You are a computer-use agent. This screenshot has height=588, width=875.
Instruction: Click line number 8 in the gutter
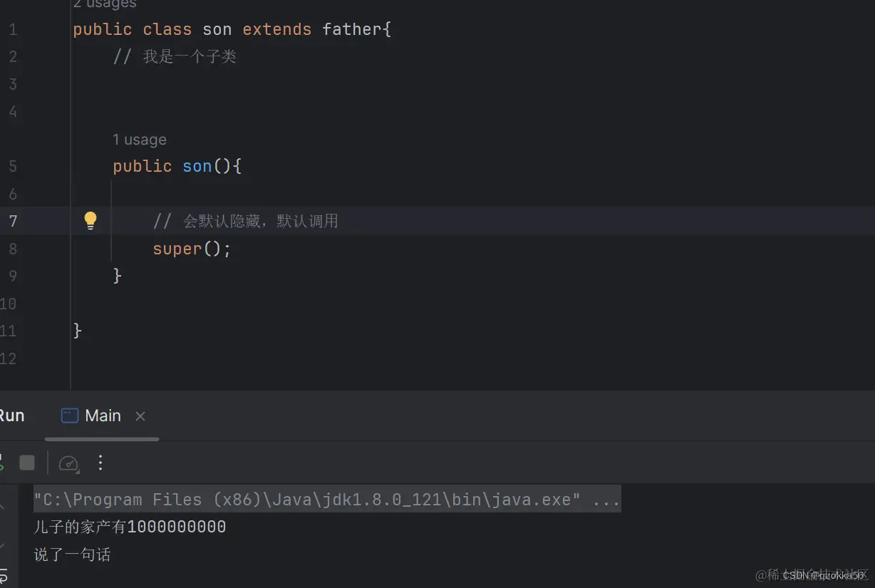pyautogui.click(x=13, y=248)
